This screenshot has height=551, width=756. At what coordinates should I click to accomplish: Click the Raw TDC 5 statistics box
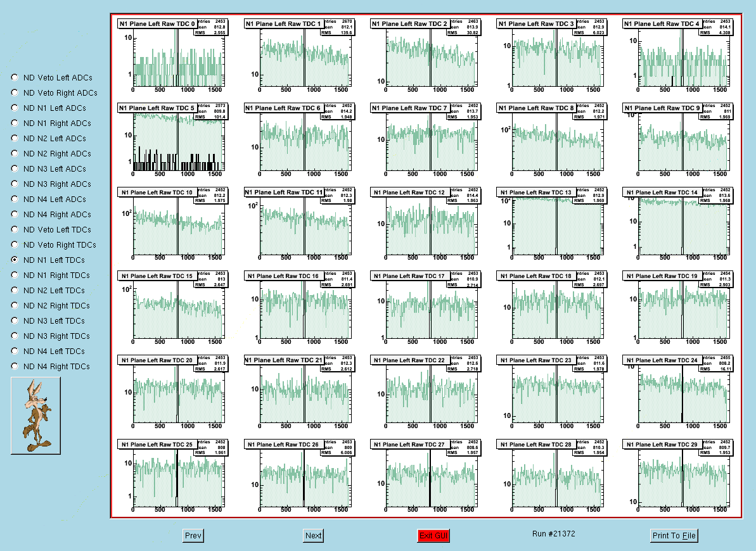(x=211, y=111)
